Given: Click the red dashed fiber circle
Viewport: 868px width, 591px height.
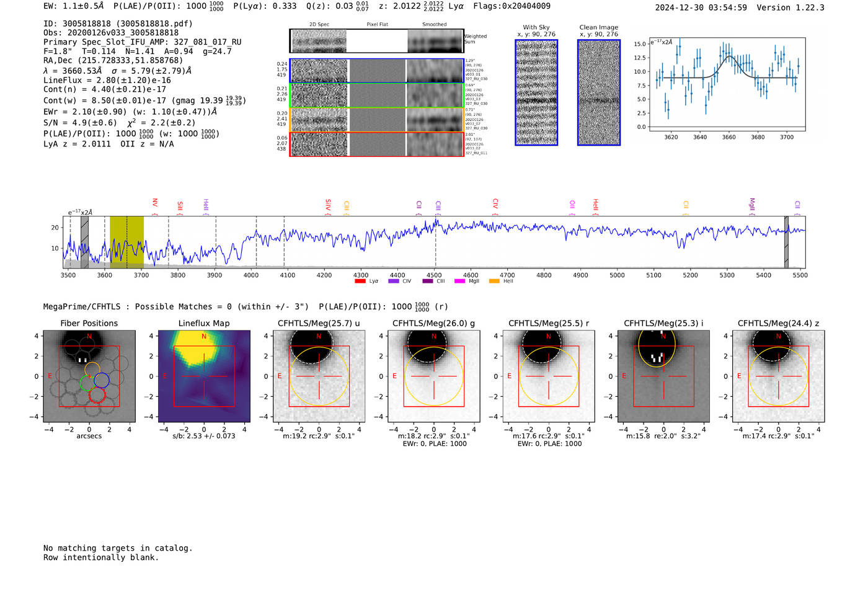Looking at the screenshot, I should coord(97,395).
